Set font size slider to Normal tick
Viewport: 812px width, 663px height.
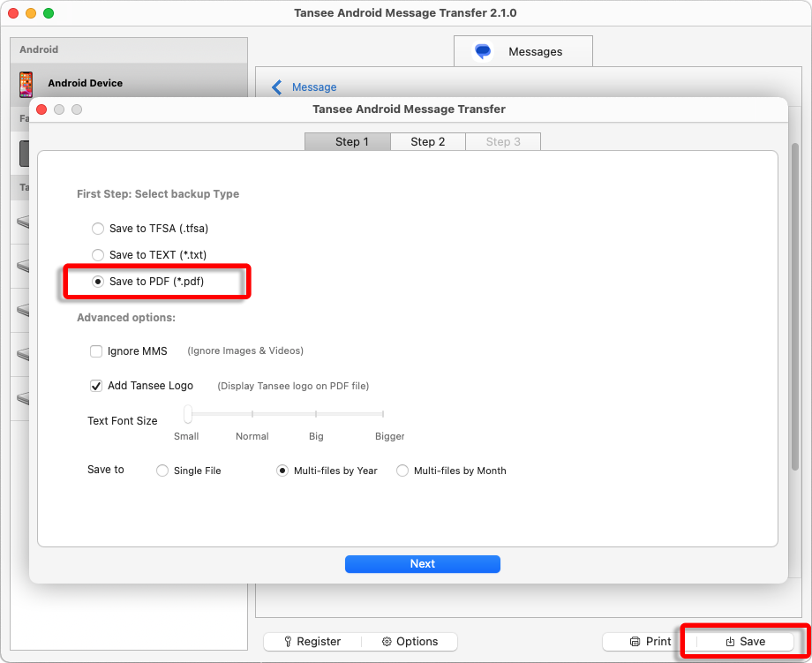pyautogui.click(x=252, y=414)
